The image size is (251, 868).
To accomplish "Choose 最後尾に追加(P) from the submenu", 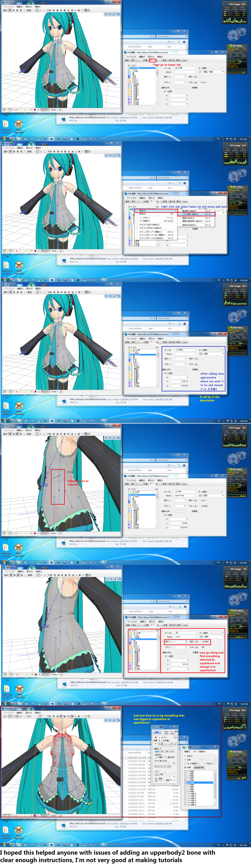I will tap(196, 211).
